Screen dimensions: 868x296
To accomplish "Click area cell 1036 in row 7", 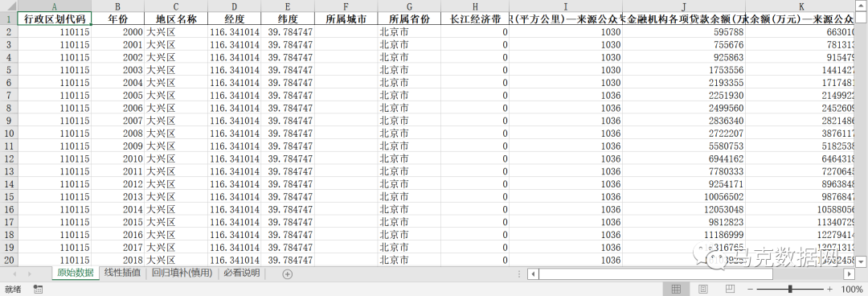I will coord(566,96).
